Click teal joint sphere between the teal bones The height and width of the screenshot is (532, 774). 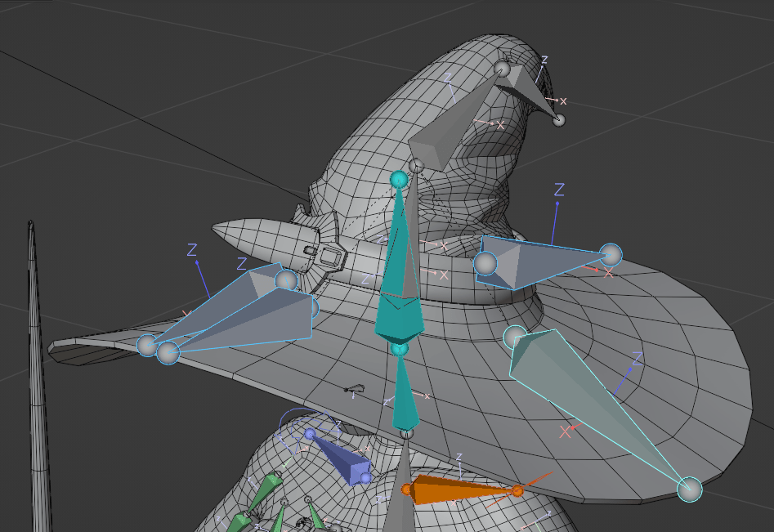[x=400, y=350]
